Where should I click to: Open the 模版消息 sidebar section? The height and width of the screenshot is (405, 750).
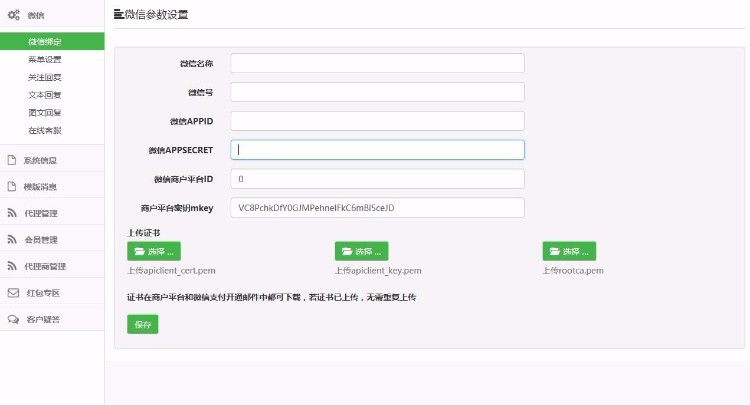point(52,186)
